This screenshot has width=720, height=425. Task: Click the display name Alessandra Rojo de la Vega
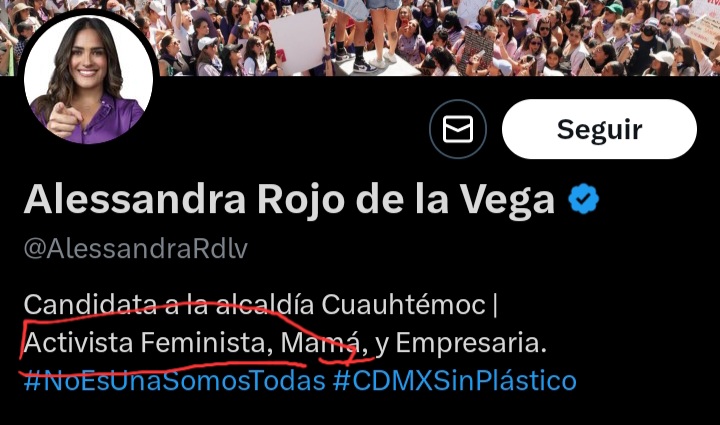click(289, 199)
